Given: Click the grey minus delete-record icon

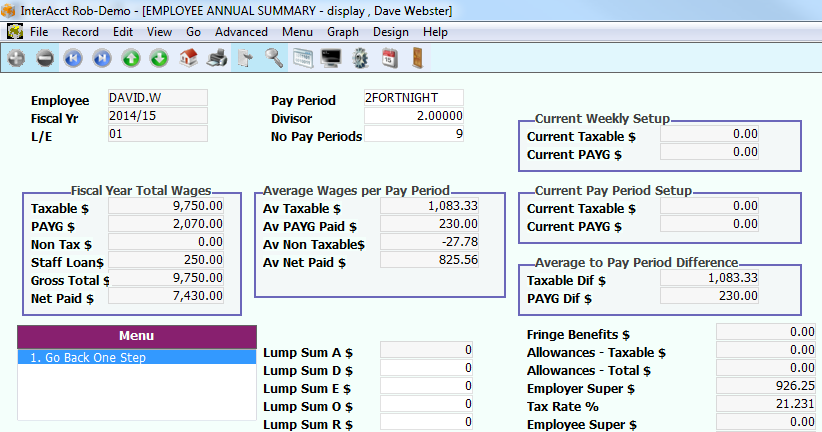Looking at the screenshot, I should pyautogui.click(x=45, y=58).
